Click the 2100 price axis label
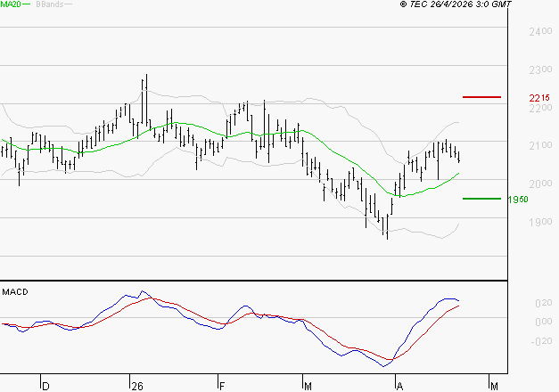Screen dimensions: 559x392 click(x=540, y=145)
